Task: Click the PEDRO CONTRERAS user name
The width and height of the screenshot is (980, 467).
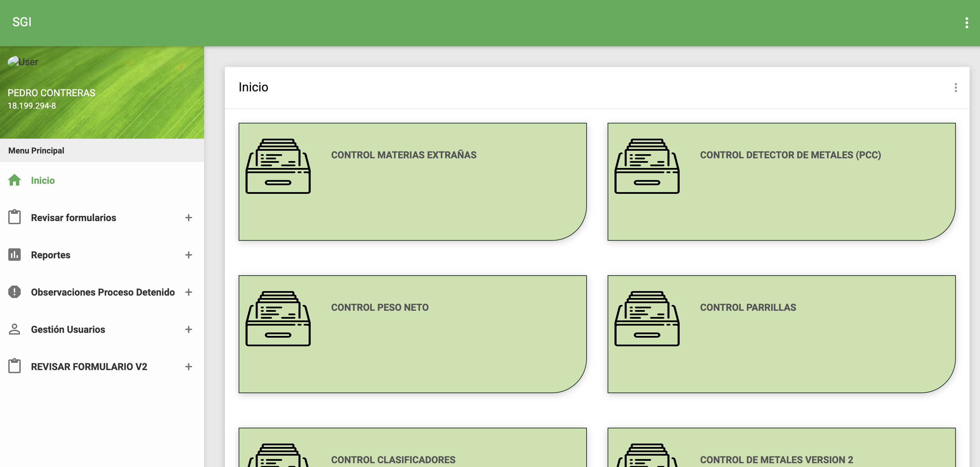Action: pos(51,93)
